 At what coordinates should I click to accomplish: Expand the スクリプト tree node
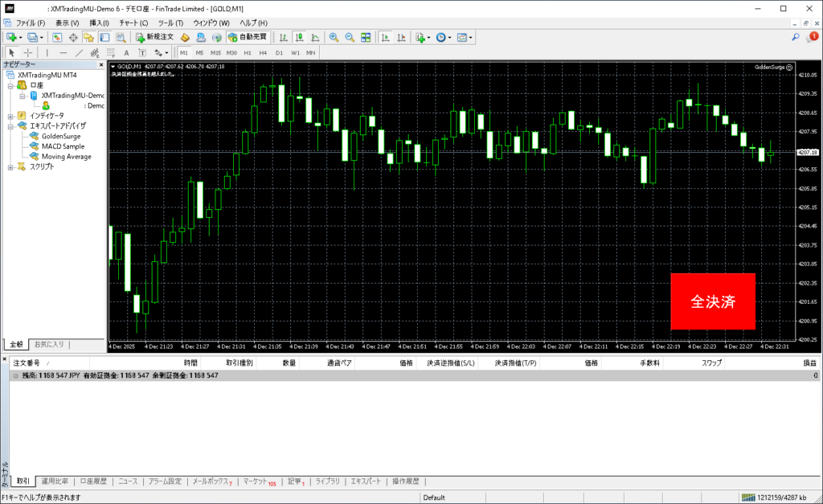[10, 167]
